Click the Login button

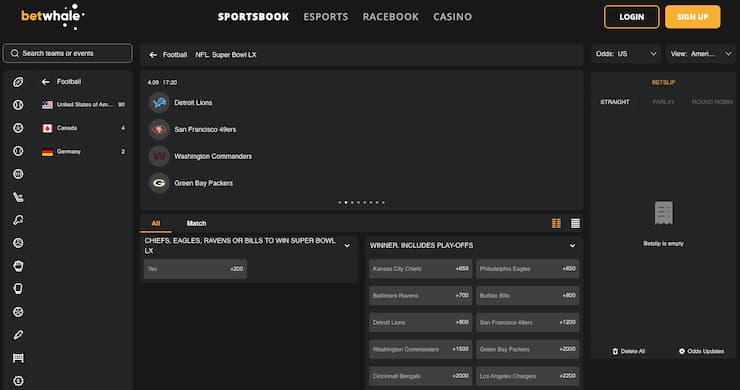click(632, 17)
